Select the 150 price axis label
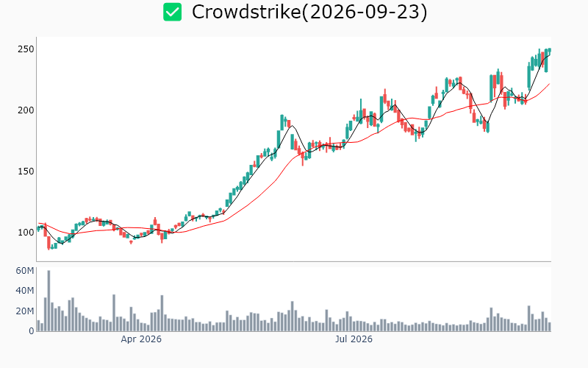Screen dimensions: 588x368 pos(26,171)
